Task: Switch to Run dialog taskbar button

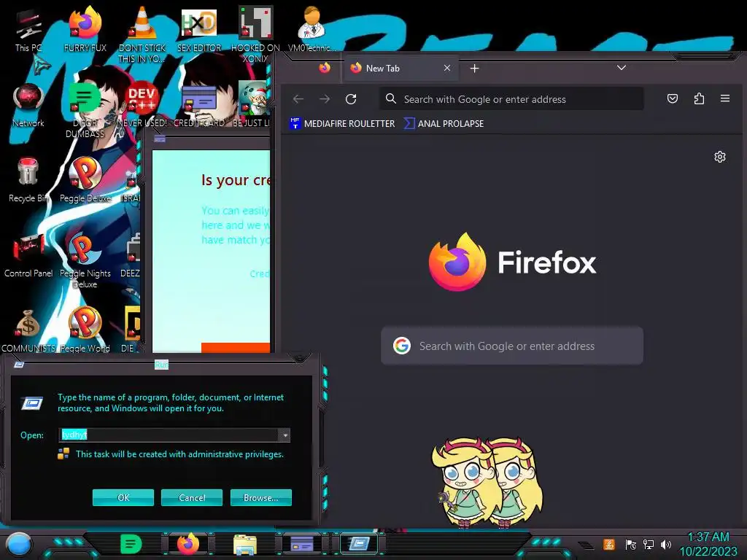Action: click(x=359, y=544)
